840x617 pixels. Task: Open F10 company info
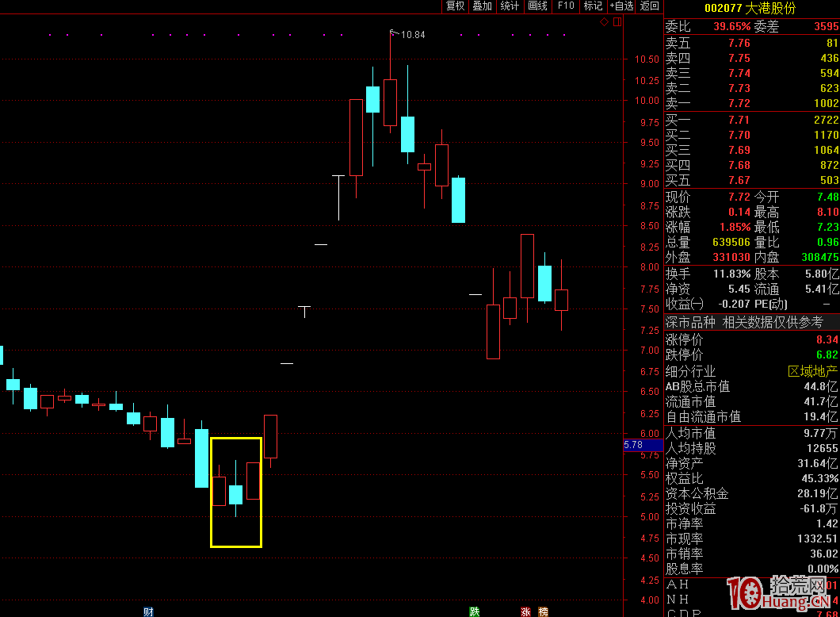pyautogui.click(x=566, y=6)
